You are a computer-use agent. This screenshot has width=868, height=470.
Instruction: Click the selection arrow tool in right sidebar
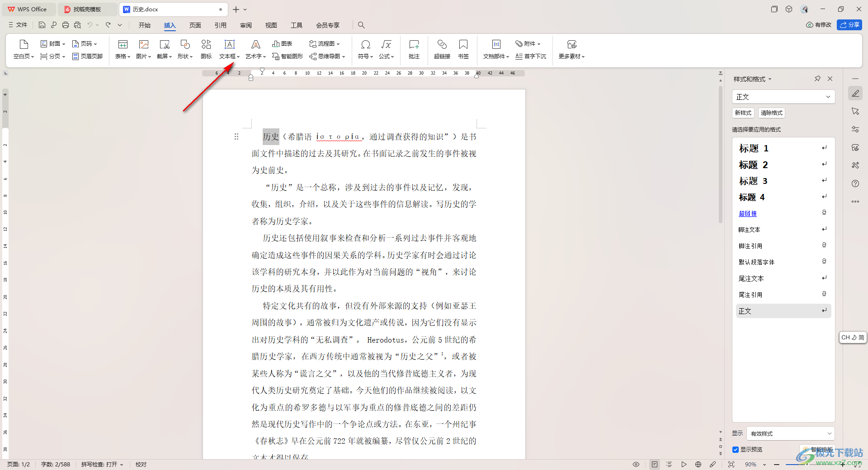coord(855,111)
